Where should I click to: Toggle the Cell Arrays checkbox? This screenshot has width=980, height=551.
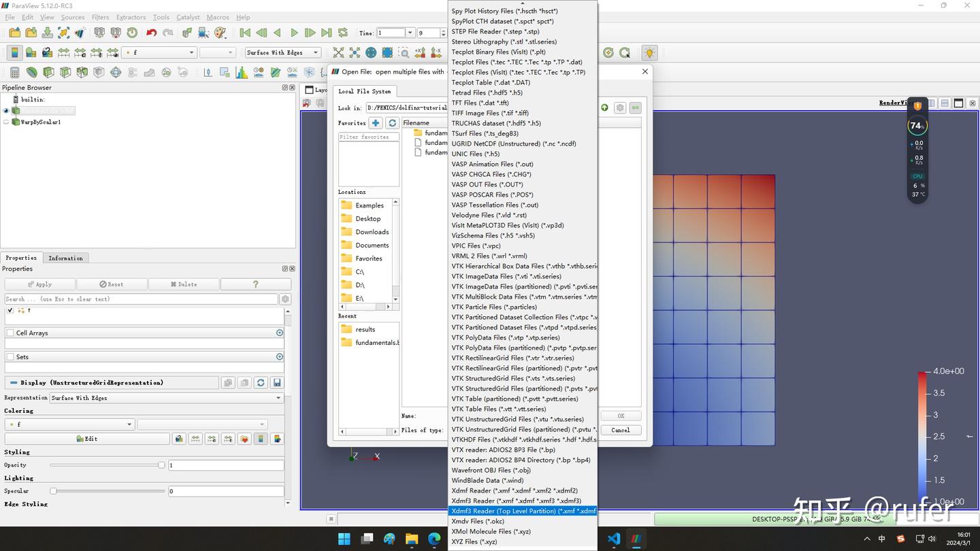10,333
